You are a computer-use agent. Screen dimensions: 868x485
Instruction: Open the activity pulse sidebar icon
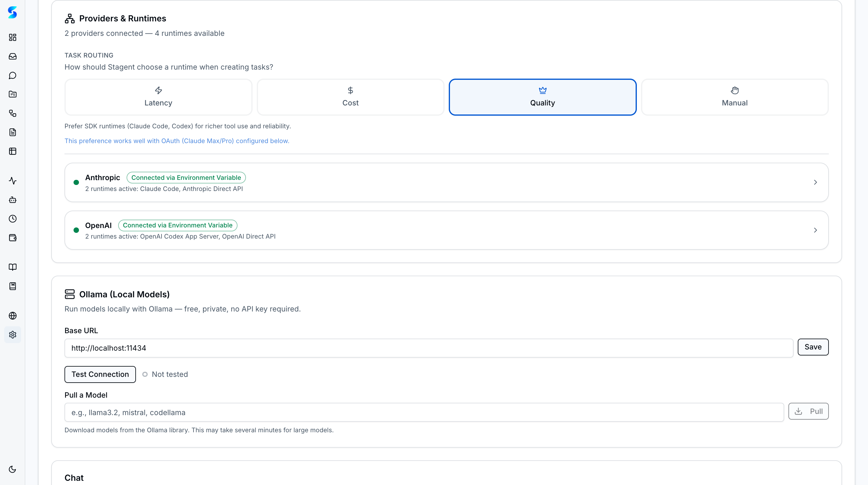12,181
